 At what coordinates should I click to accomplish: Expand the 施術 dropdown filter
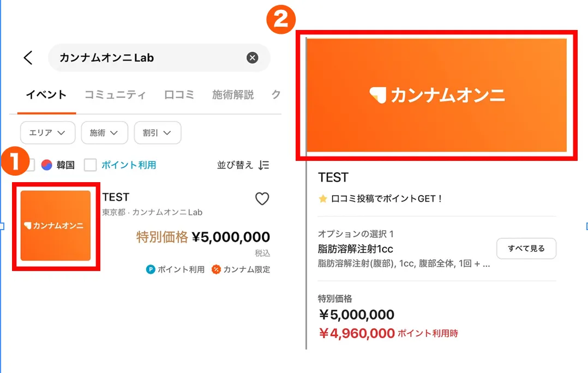point(104,133)
